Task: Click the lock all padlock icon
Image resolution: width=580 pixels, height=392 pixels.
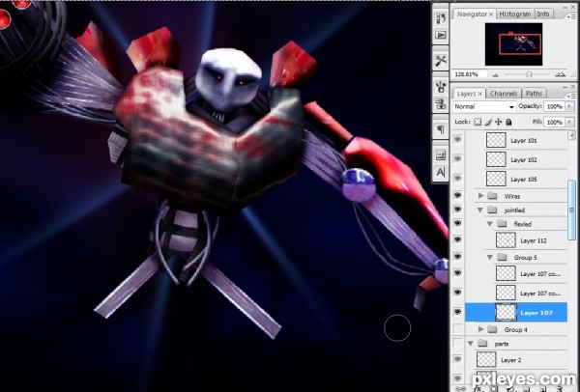Action: (x=508, y=122)
